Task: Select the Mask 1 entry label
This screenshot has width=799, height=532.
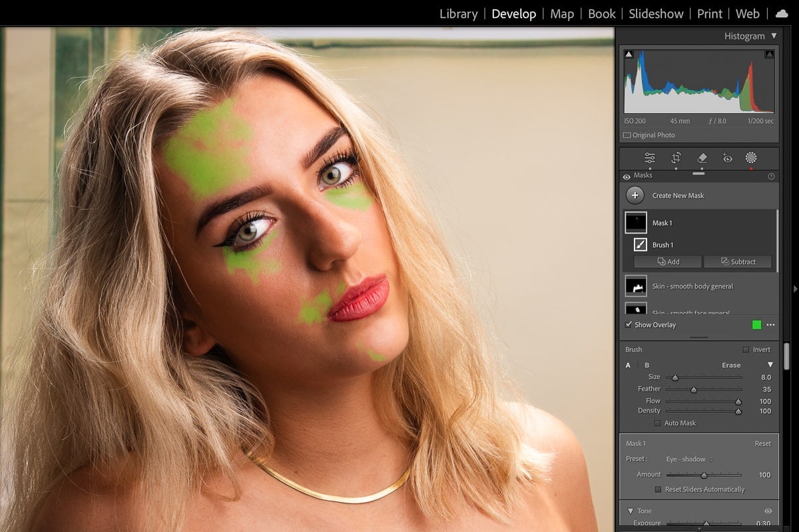Action: [663, 223]
